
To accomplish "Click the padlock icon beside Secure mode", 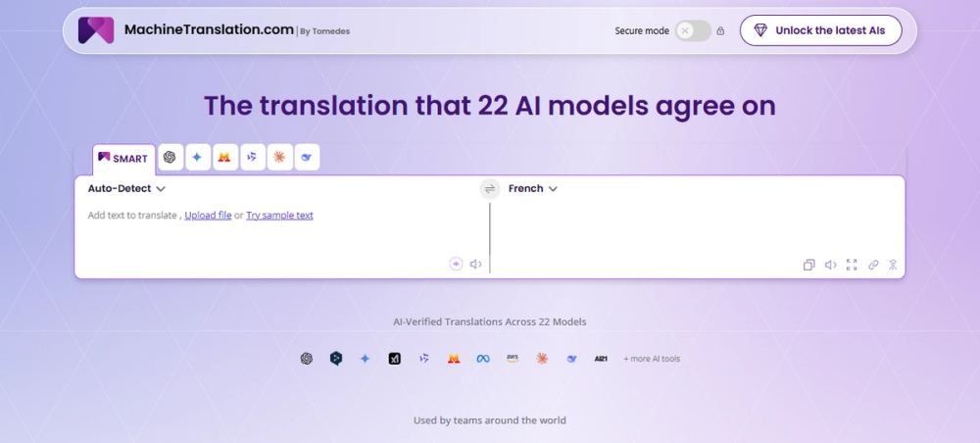I will pyautogui.click(x=720, y=30).
